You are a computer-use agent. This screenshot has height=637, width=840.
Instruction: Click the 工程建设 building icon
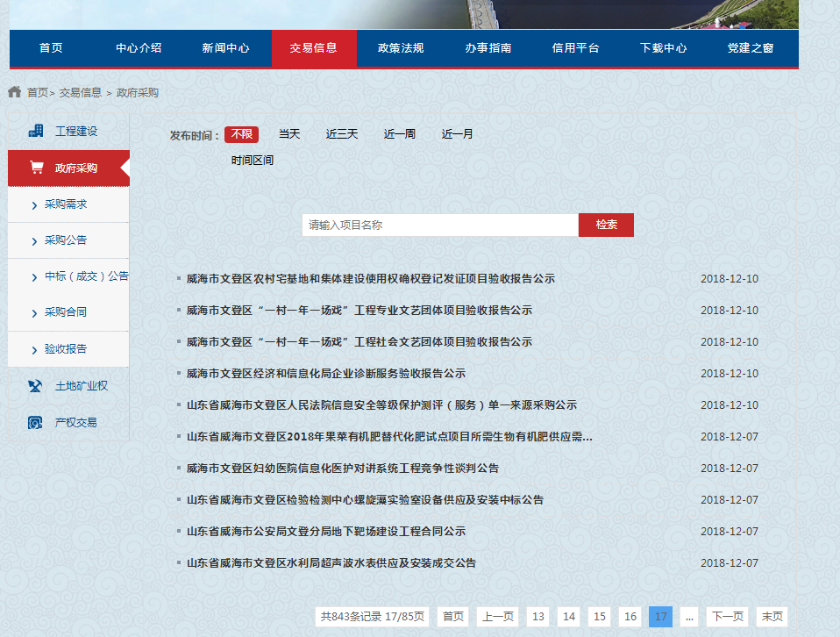click(36, 131)
